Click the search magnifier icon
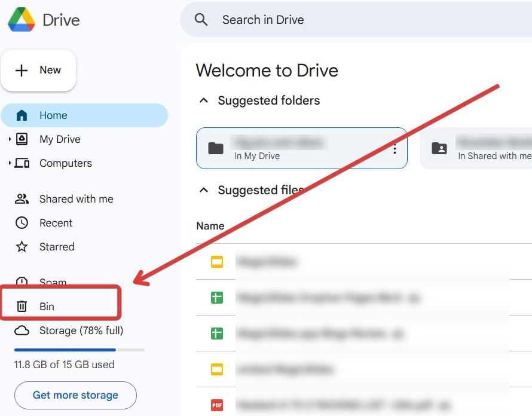Screen dimensions: 532x416 pos(201,20)
